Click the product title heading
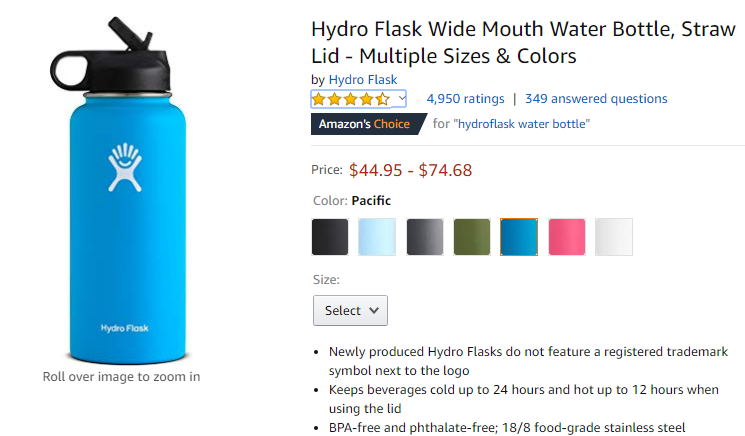 (523, 42)
